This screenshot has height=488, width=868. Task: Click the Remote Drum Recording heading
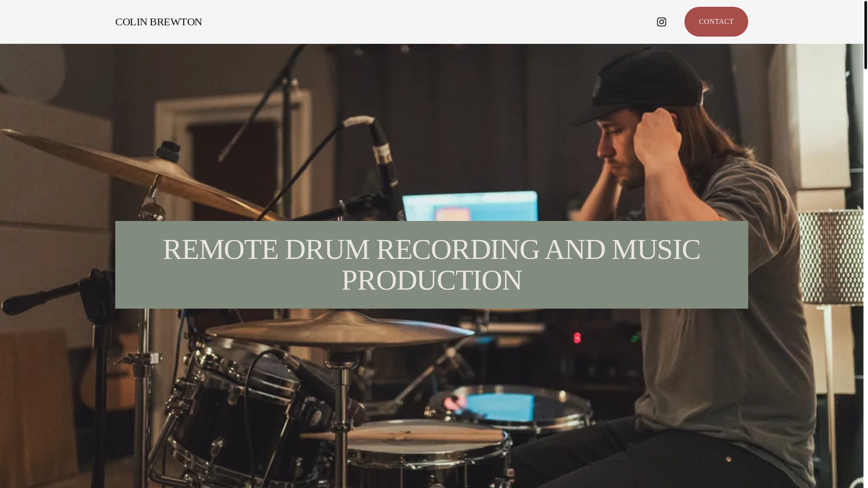tap(432, 264)
